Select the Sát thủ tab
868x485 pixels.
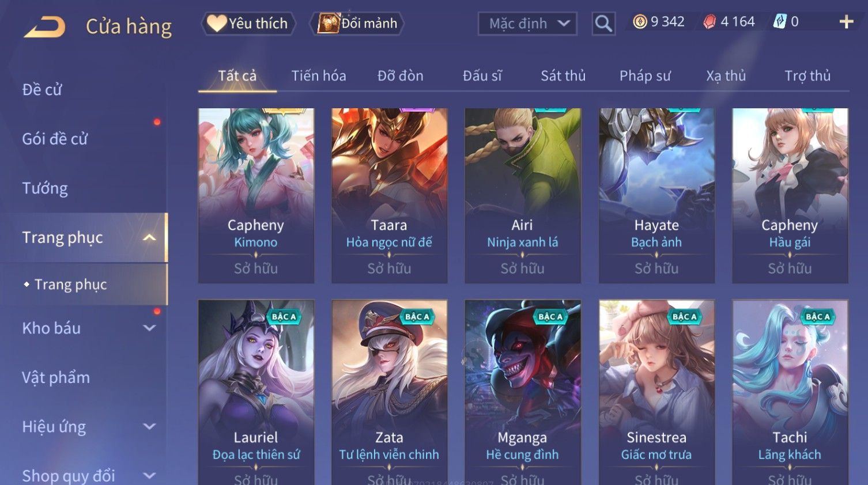click(x=563, y=76)
